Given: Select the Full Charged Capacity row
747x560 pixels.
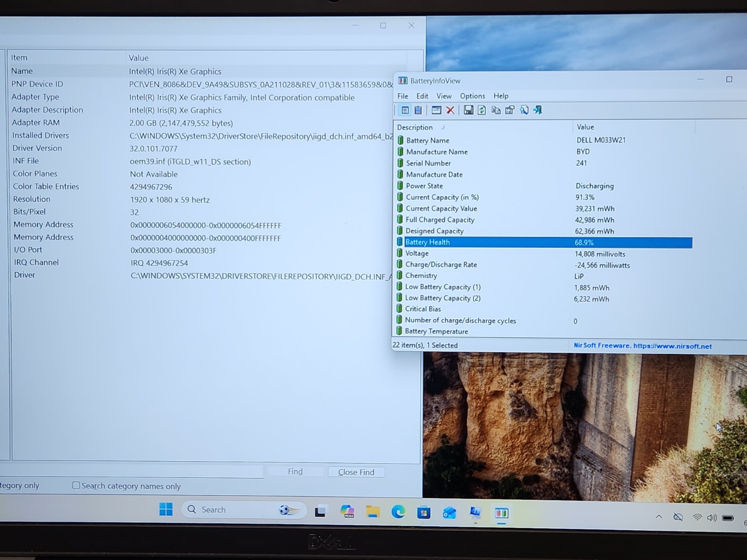Looking at the screenshot, I should (544, 220).
